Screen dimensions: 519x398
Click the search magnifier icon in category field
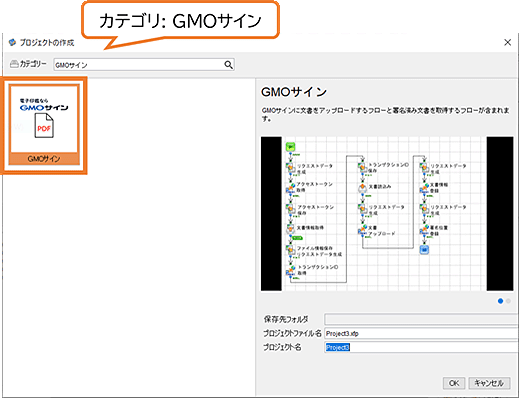[x=228, y=65]
